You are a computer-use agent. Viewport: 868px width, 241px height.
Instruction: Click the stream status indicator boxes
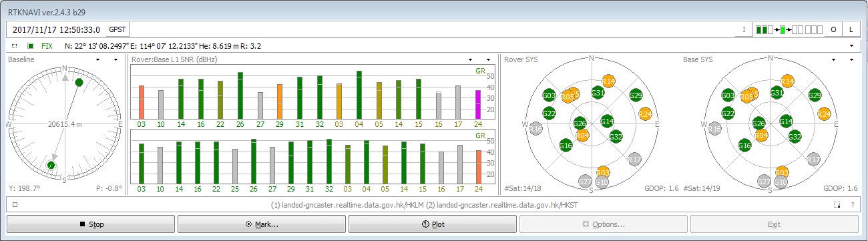coord(789,29)
